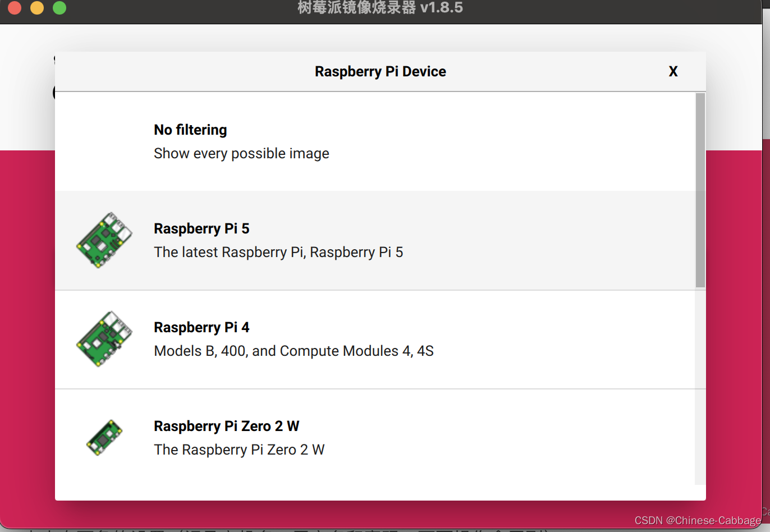This screenshot has height=532, width=770.
Task: Click the device list scrollbar thumb
Action: 700,190
